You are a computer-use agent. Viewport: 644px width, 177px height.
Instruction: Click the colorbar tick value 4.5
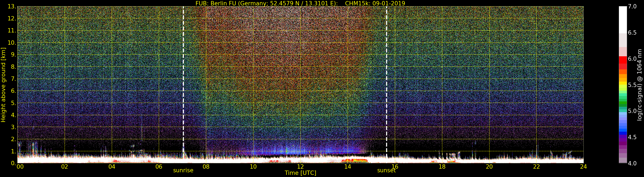632,137
